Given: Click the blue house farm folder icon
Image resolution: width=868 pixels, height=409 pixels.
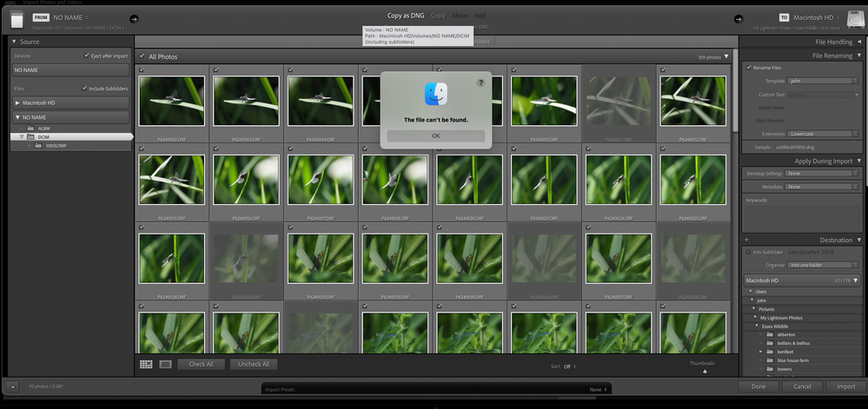Looking at the screenshot, I should [x=770, y=360].
